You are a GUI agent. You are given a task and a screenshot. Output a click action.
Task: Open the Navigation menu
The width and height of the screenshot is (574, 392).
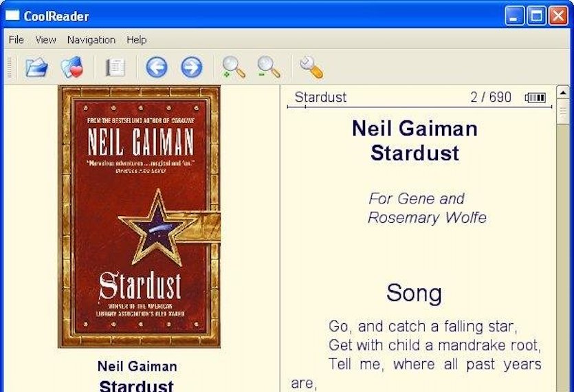tap(91, 40)
